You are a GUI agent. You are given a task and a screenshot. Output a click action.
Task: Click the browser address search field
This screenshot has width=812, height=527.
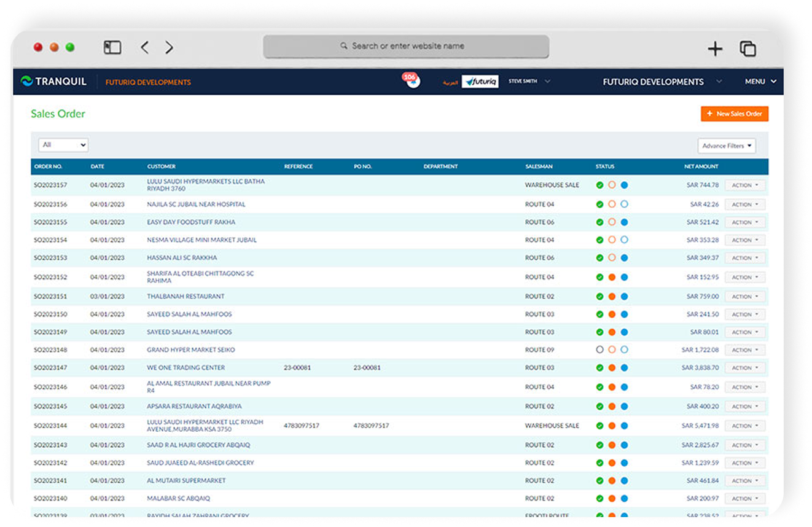coord(406,46)
